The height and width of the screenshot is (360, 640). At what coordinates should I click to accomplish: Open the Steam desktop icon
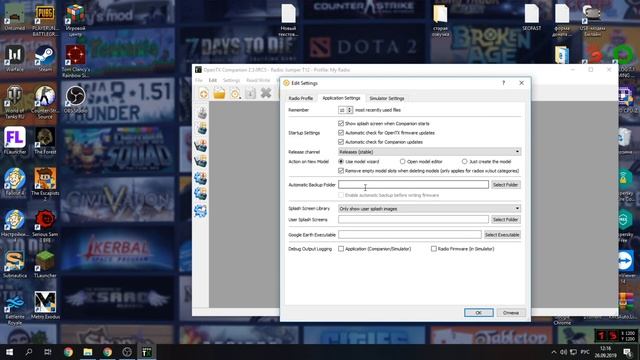pos(45,58)
